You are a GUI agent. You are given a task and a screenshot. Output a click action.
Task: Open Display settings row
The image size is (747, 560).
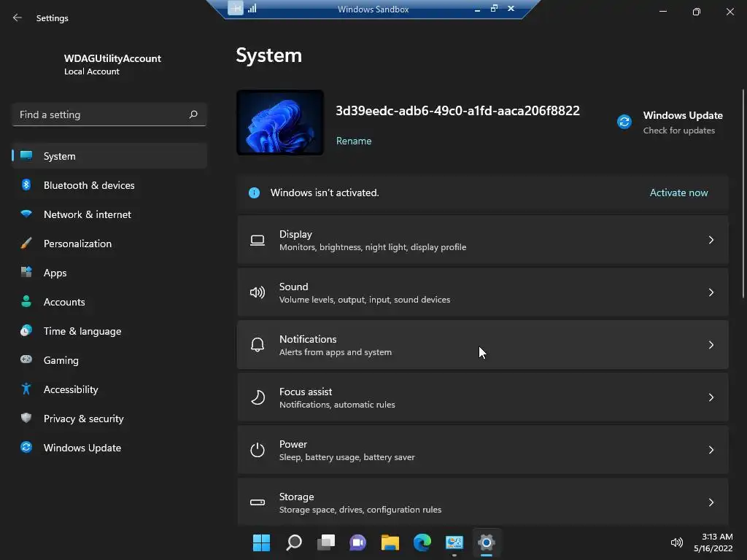pos(483,240)
